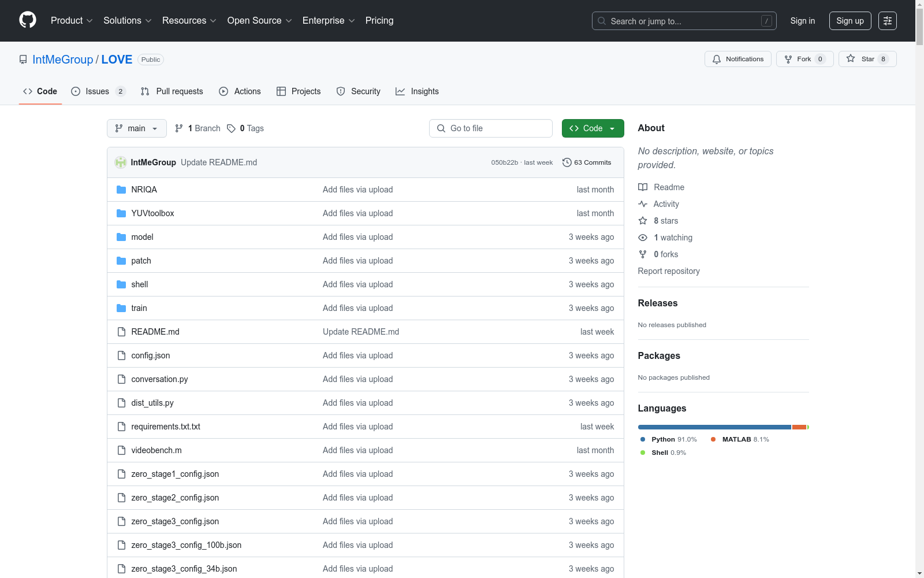
Task: Open the Report repository link
Action: (x=669, y=271)
